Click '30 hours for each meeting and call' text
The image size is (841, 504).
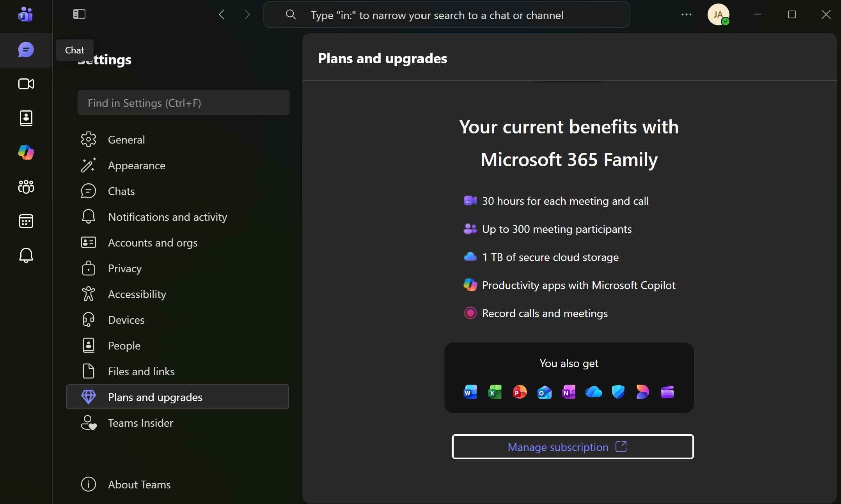(565, 201)
